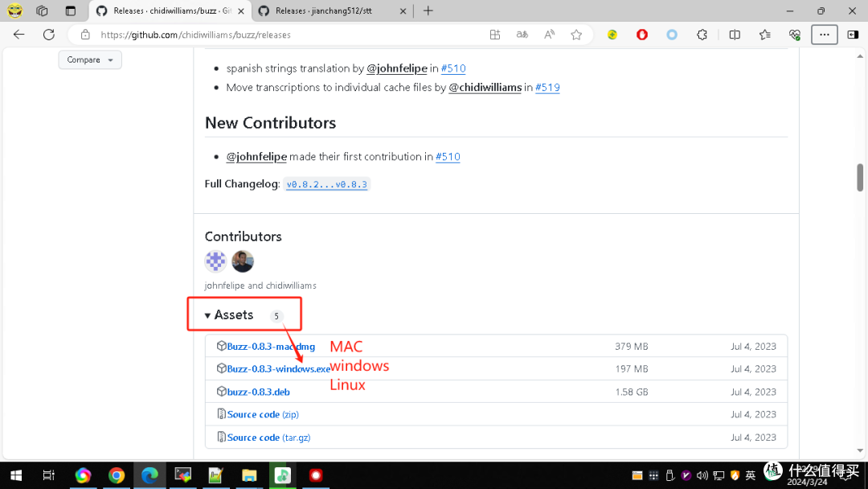Screen dimensions: 868x489
Task: Download buzz-0.8.3.deb package
Action: pos(259,392)
